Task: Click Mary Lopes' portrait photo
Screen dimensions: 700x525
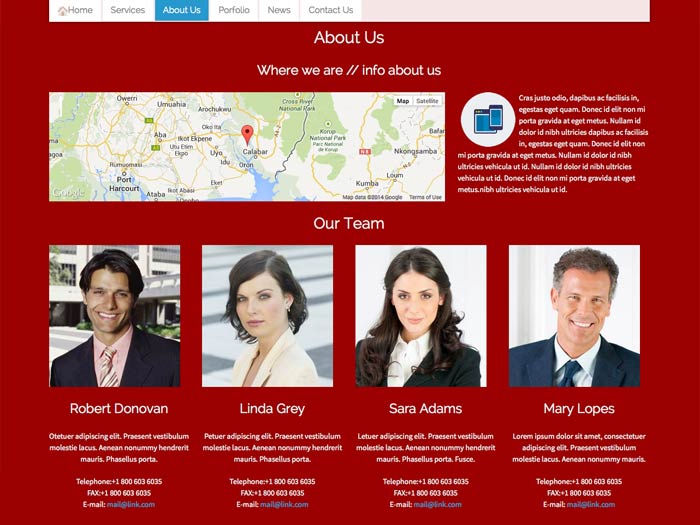Action: 574,316
